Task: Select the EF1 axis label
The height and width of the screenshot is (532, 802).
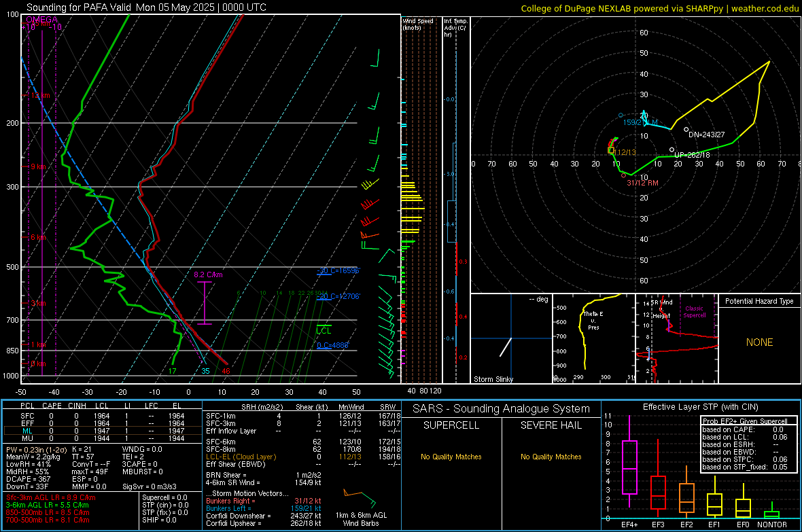Action: coord(714,525)
